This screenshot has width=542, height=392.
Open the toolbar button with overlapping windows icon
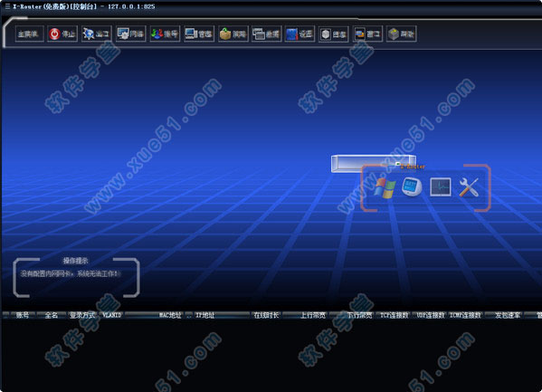click(267, 33)
